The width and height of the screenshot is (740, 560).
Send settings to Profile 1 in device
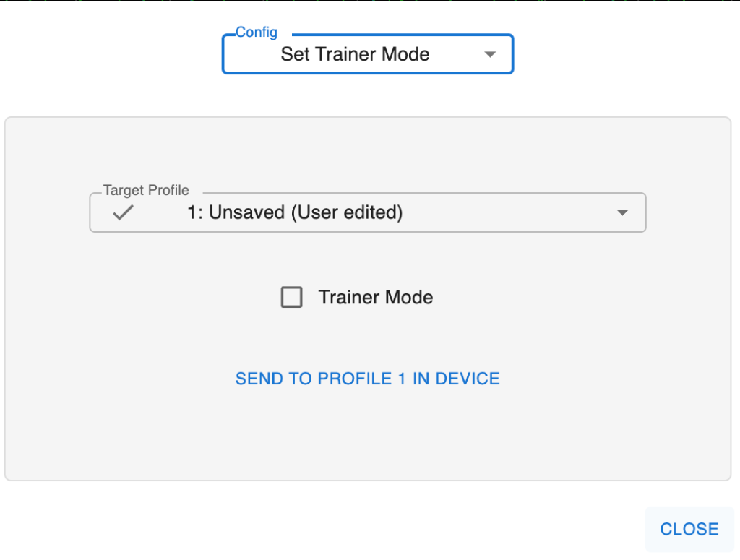pos(367,379)
